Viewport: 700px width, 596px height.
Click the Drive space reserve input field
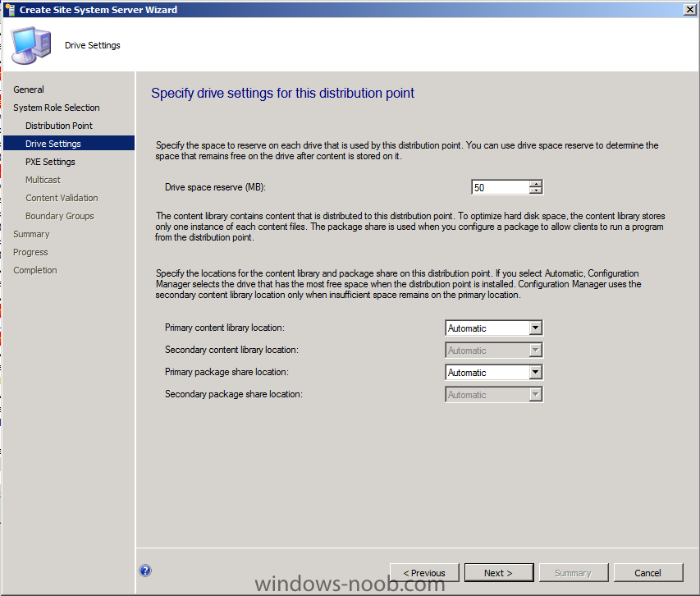click(x=501, y=187)
